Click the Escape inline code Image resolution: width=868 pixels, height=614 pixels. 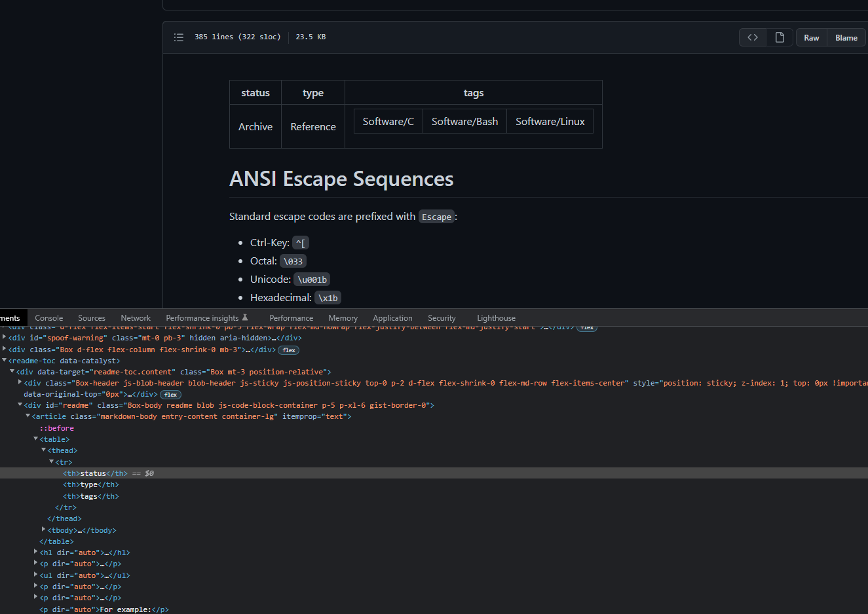point(436,217)
